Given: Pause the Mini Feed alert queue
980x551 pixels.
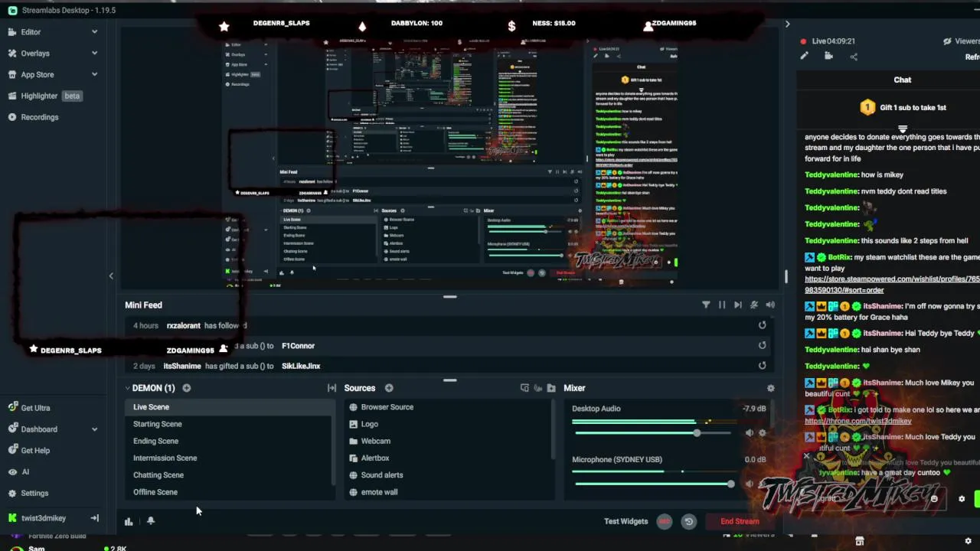Looking at the screenshot, I should point(721,305).
